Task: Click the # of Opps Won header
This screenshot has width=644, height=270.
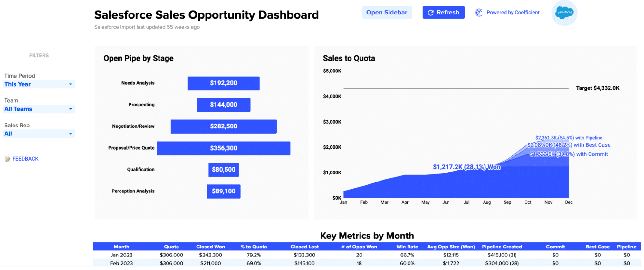Action: click(359, 247)
